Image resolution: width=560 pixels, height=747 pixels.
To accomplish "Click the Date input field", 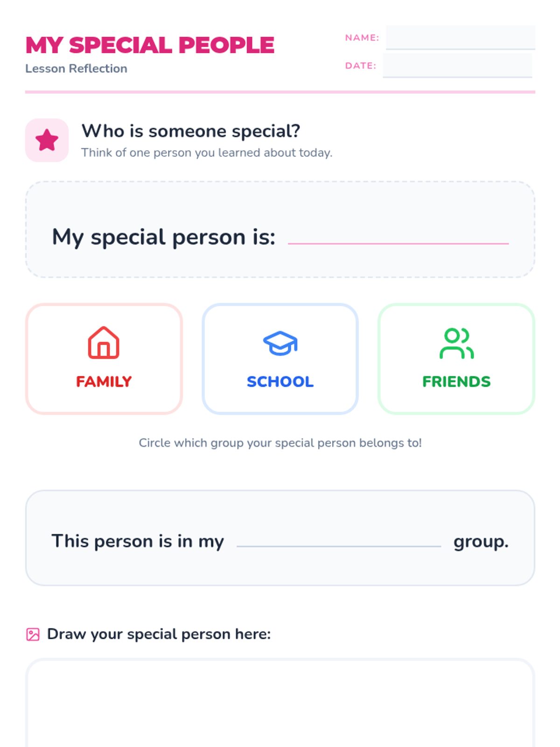I will tap(457, 65).
